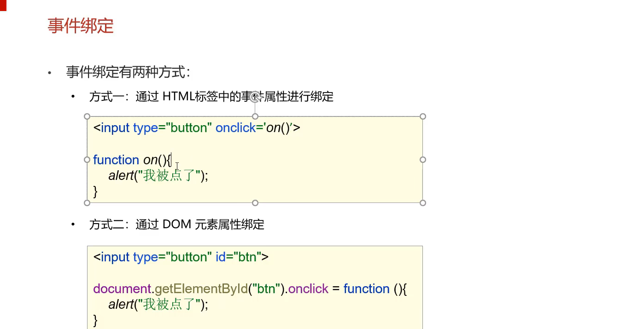Click the bottom-center resize handle of selected box
Viewport: 644px width, 329px height.
tap(255, 203)
